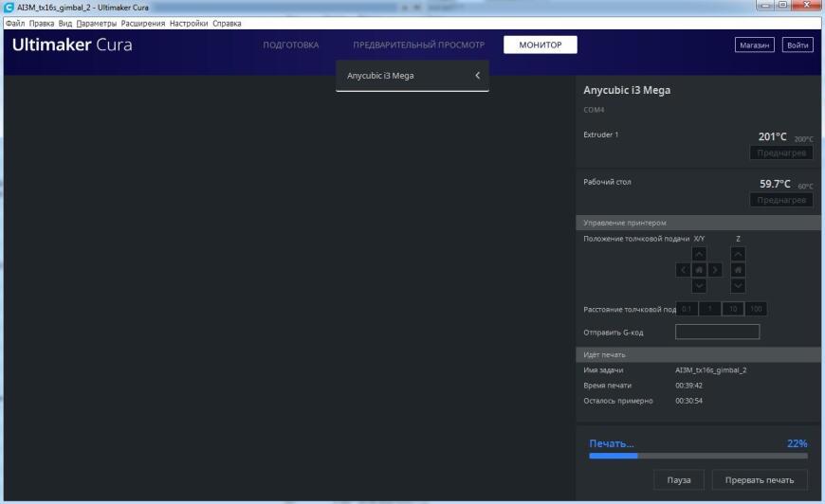This screenshot has height=504, width=825.
Task: Click the Anycubic i3 Mega panel heading
Action: point(627,90)
